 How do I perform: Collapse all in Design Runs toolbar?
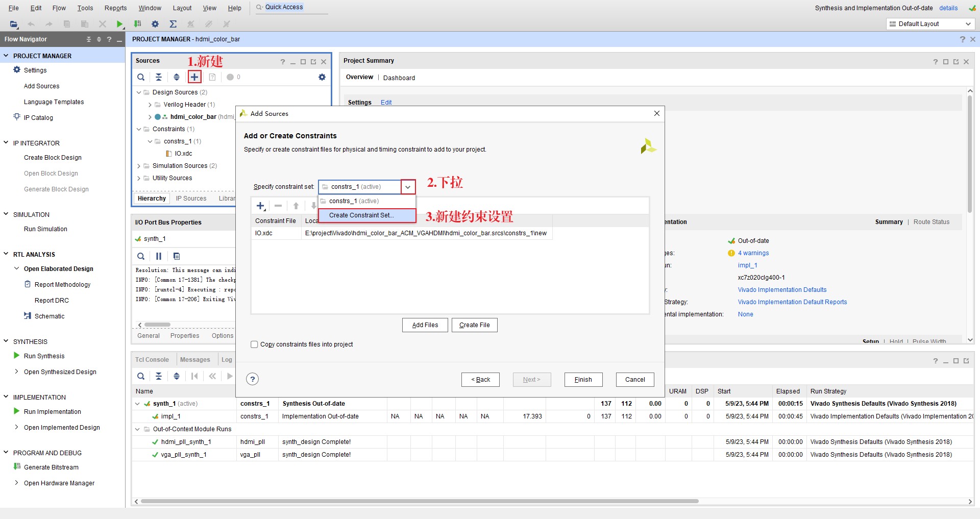(x=159, y=376)
